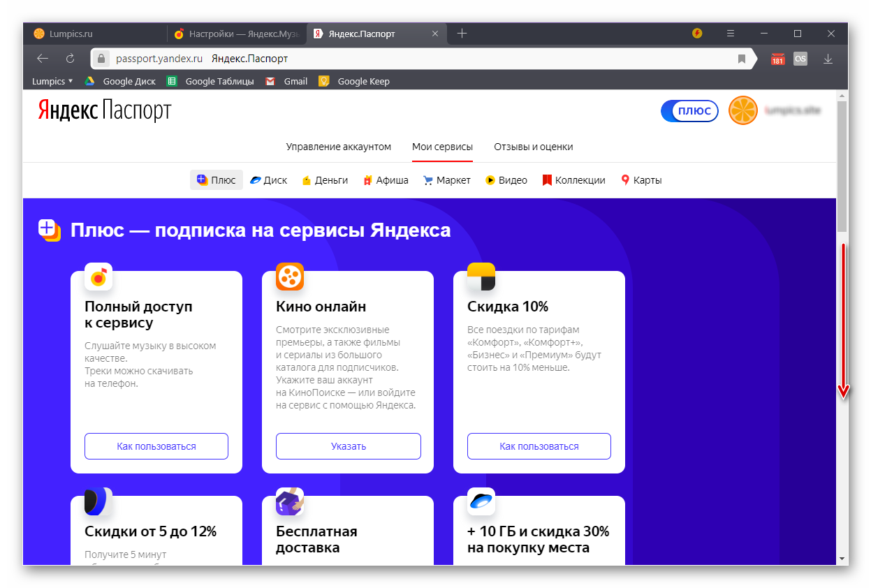Reload the page with refresh icon

coord(70,59)
